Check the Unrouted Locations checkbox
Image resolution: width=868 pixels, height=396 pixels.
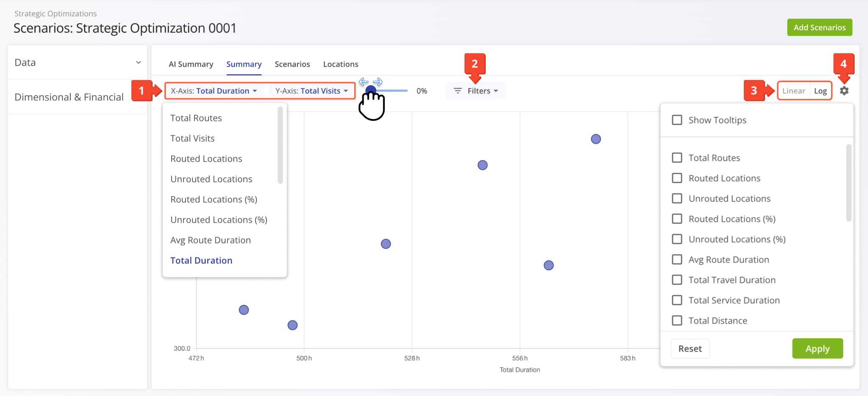[x=677, y=198]
